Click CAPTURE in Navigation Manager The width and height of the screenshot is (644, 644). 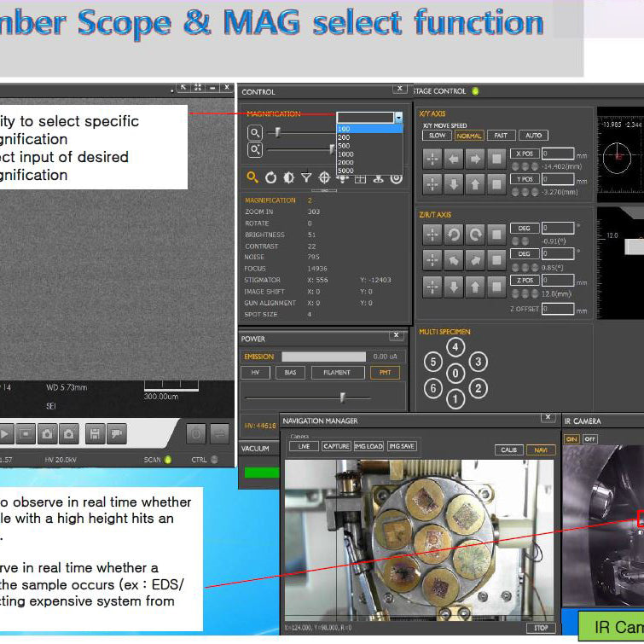[x=336, y=446]
